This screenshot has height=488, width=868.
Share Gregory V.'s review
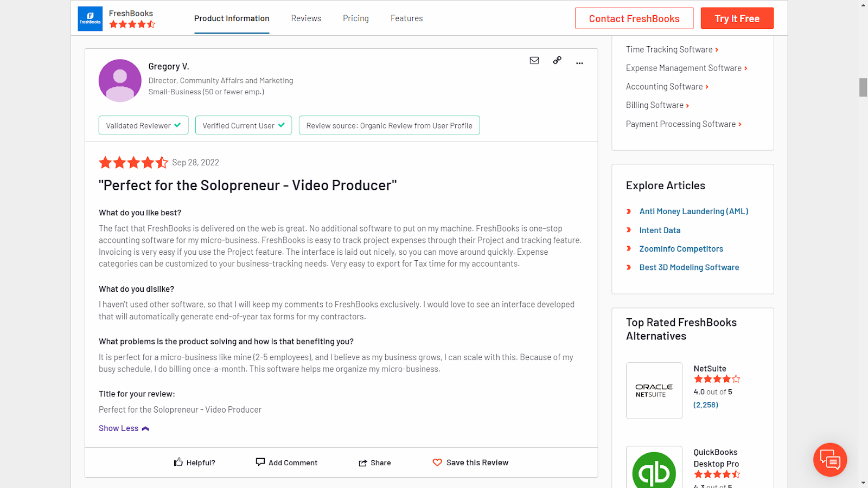(x=375, y=463)
